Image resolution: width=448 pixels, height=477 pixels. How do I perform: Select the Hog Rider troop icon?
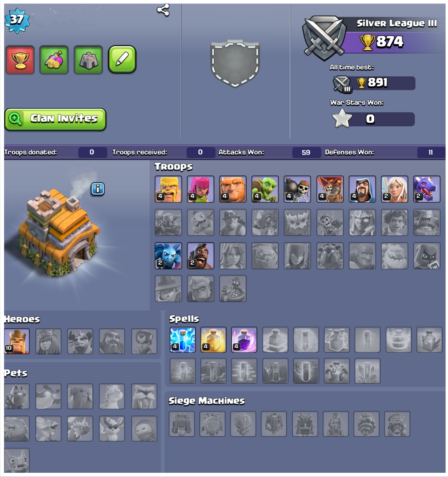200,255
